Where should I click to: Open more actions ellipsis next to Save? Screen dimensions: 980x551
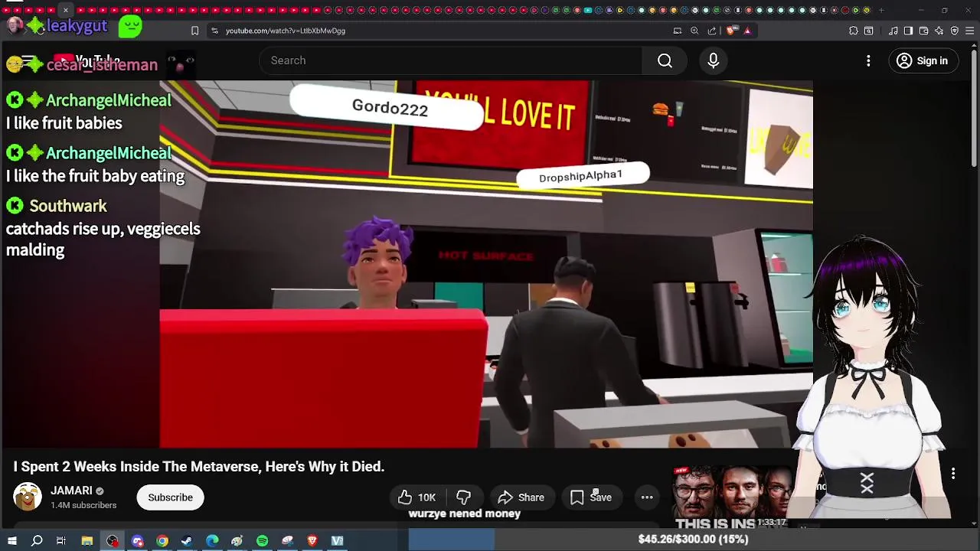(647, 497)
